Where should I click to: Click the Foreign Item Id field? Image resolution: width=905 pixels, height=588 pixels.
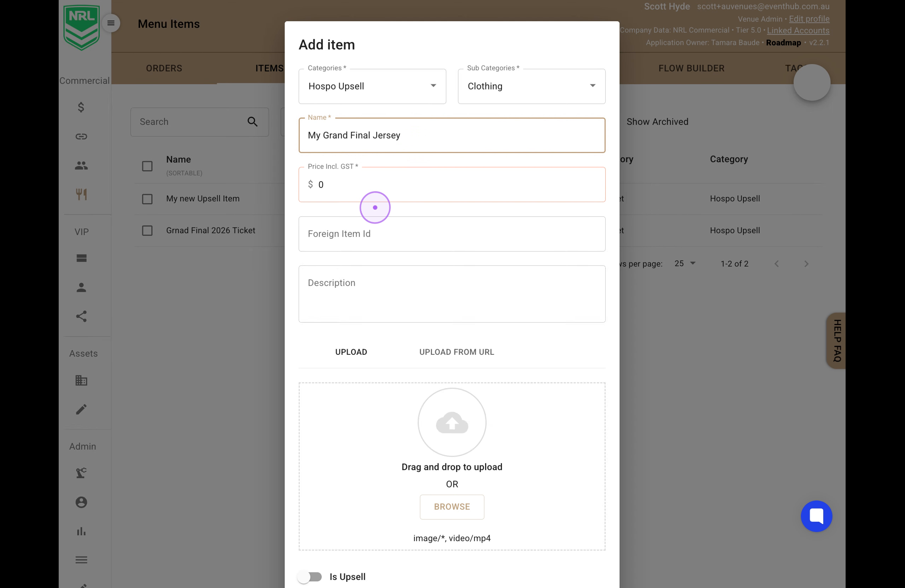coord(452,234)
